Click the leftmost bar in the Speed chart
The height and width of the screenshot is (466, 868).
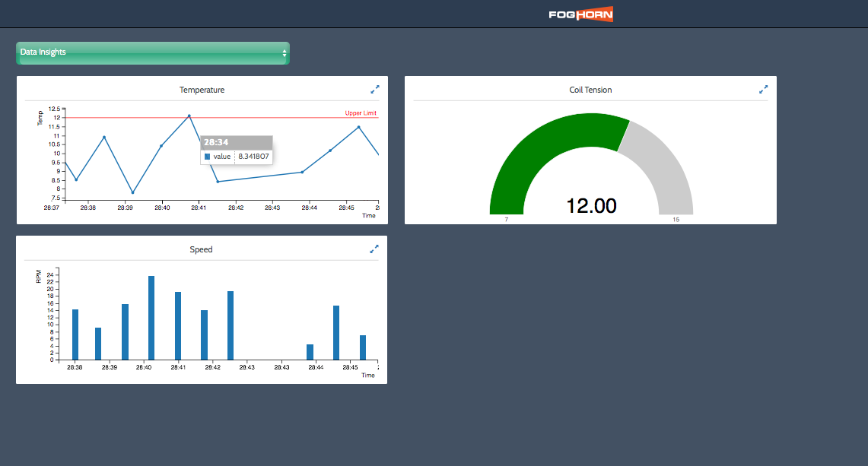75,334
